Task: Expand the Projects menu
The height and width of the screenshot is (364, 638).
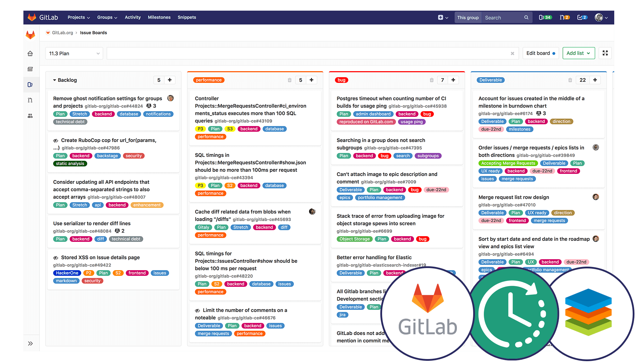Action: tap(79, 17)
